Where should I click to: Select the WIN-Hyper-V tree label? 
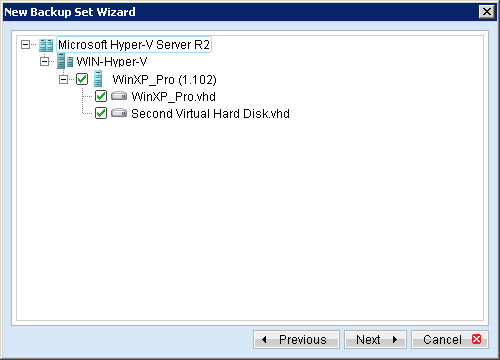(x=112, y=62)
